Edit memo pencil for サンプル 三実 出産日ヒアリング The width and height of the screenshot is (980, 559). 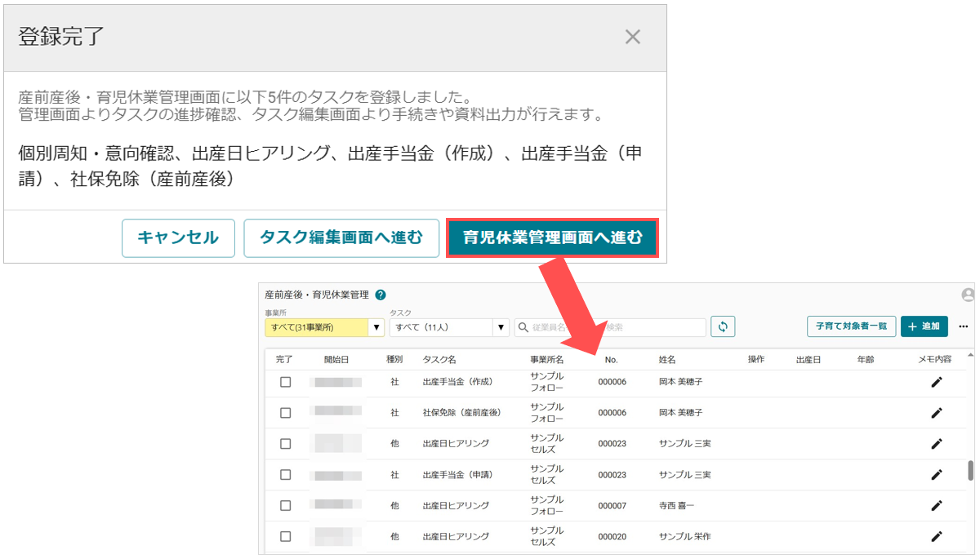[x=937, y=444]
